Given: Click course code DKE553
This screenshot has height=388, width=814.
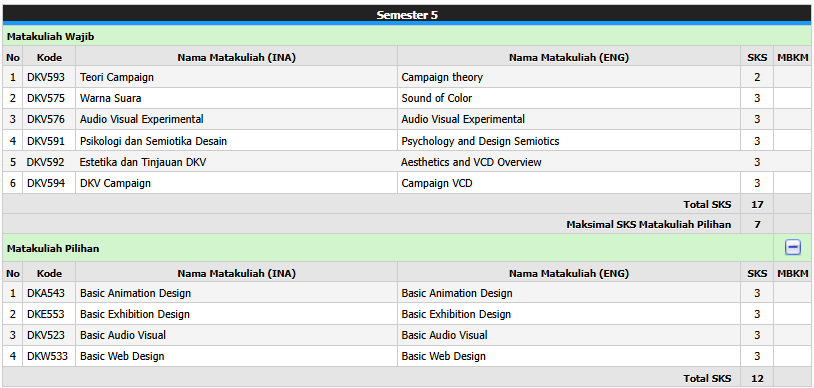Looking at the screenshot, I should pyautogui.click(x=46, y=314).
